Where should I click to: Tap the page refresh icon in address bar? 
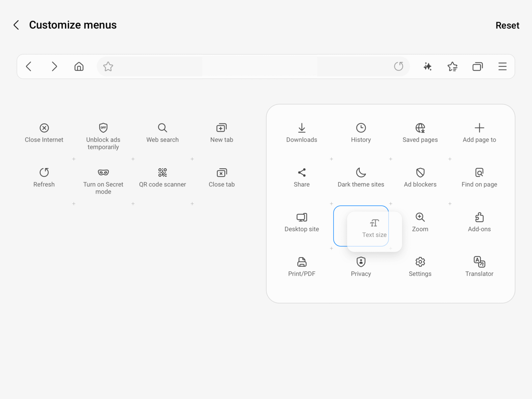coord(398,66)
